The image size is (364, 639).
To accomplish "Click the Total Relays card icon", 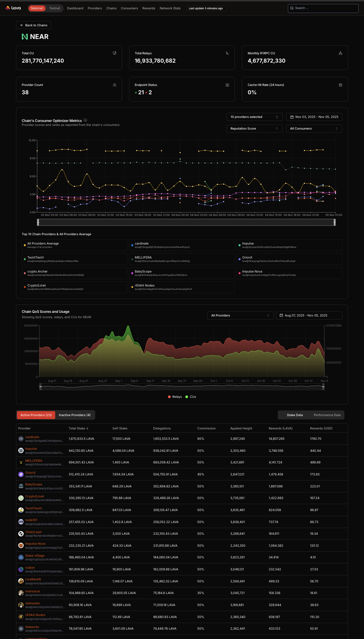I will (x=227, y=53).
